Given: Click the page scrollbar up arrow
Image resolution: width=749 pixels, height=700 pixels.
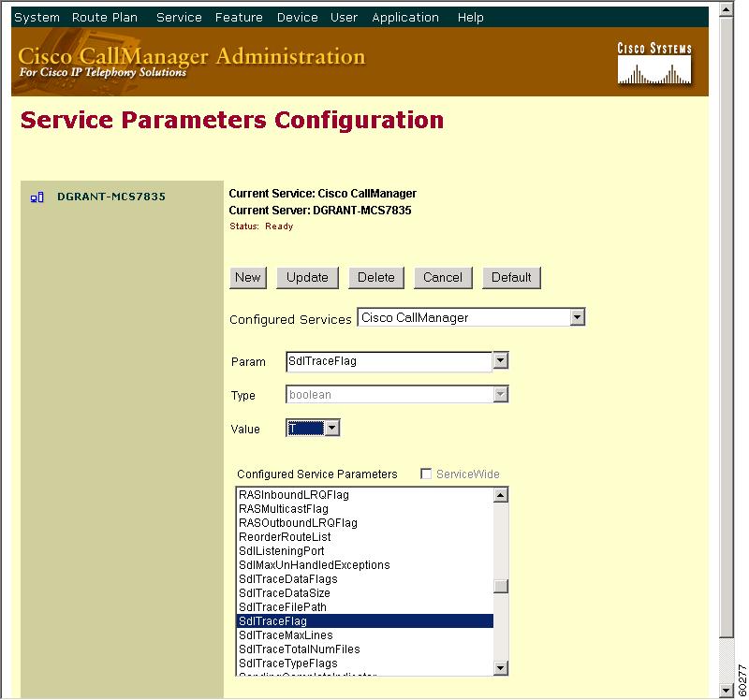Looking at the screenshot, I should [727, 10].
